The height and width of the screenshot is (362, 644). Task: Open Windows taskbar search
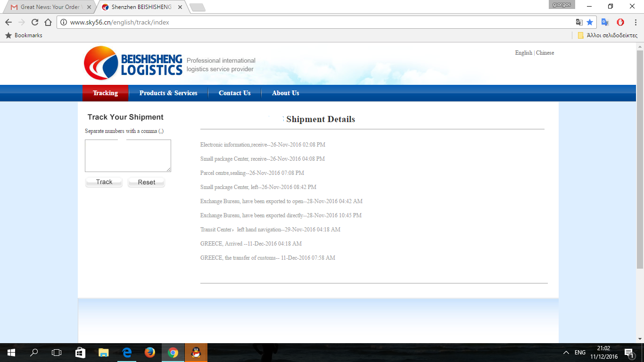[x=34, y=352]
